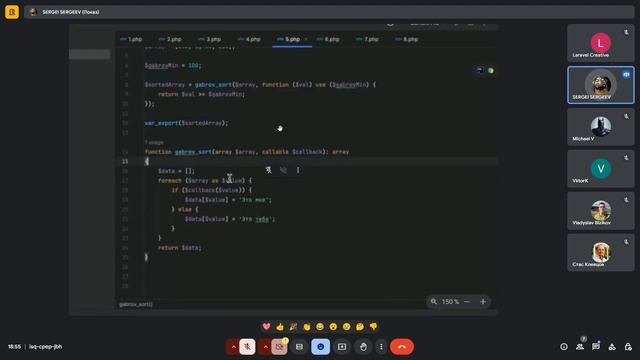Screen dimensions: 640x360
Task: Switch to the 4.php tab
Action: (x=249, y=39)
